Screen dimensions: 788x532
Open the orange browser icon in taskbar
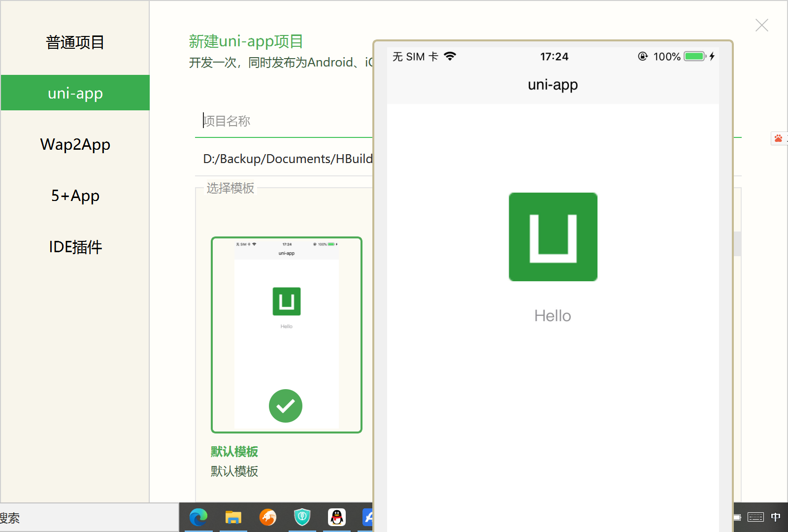[268, 517]
